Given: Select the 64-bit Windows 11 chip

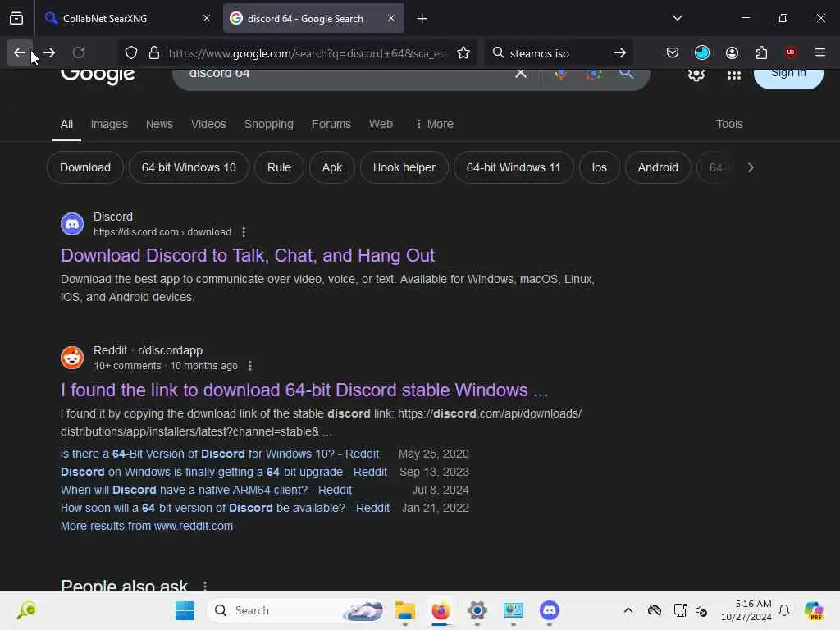Looking at the screenshot, I should pos(514,167).
